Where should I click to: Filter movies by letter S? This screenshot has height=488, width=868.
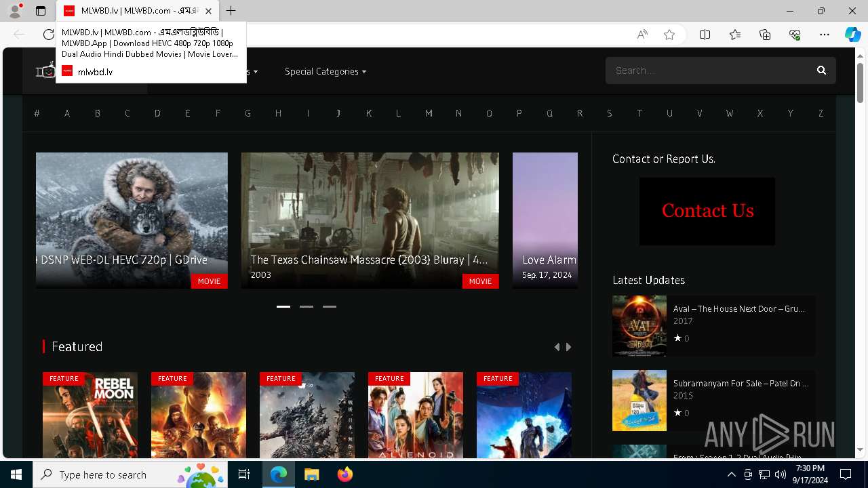tap(610, 113)
